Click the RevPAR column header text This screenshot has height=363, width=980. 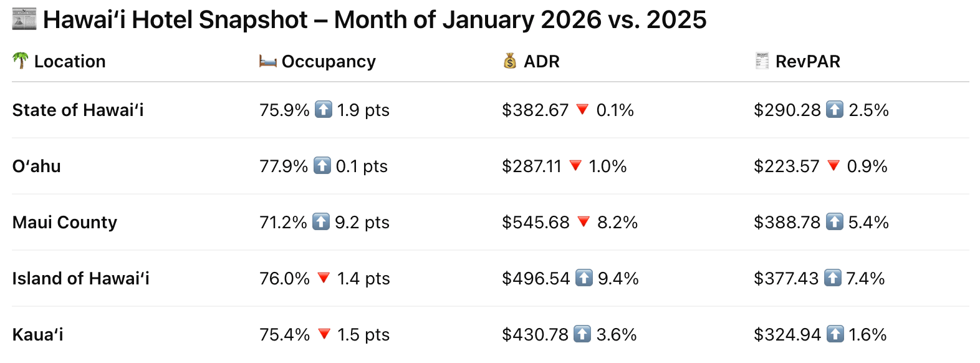click(808, 62)
